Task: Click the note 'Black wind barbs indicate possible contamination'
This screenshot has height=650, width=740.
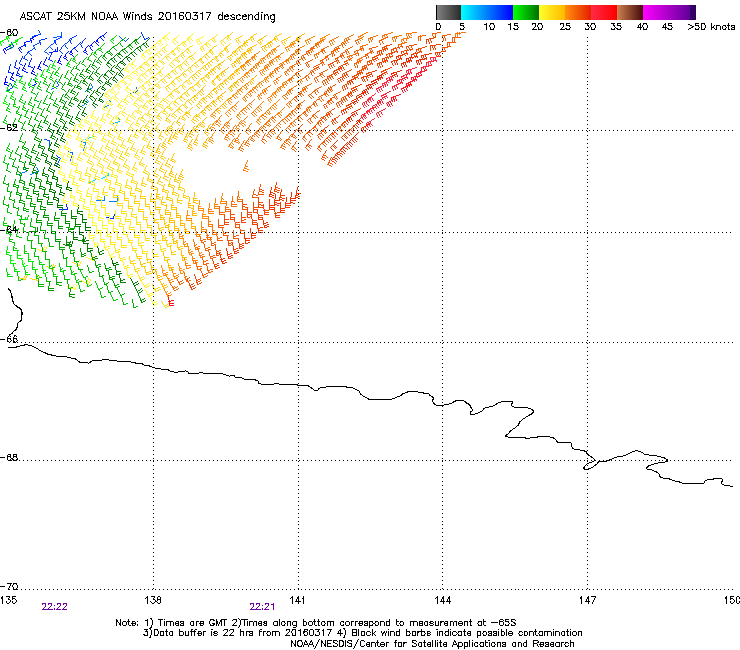Action: [x=467, y=633]
